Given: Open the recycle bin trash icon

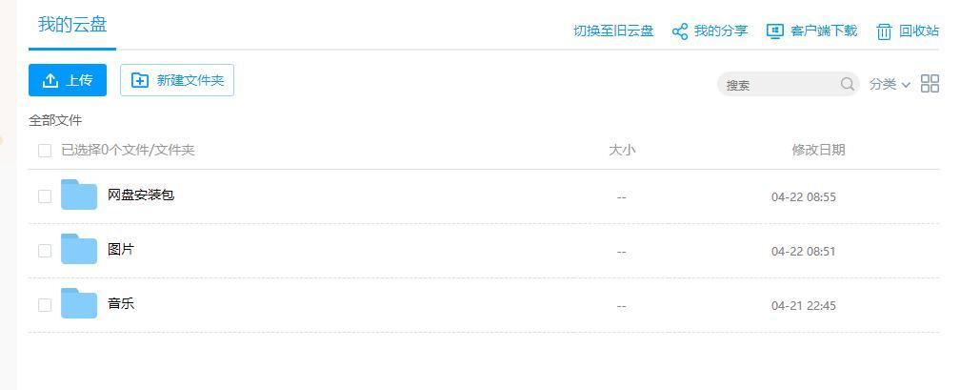Looking at the screenshot, I should coord(884,31).
